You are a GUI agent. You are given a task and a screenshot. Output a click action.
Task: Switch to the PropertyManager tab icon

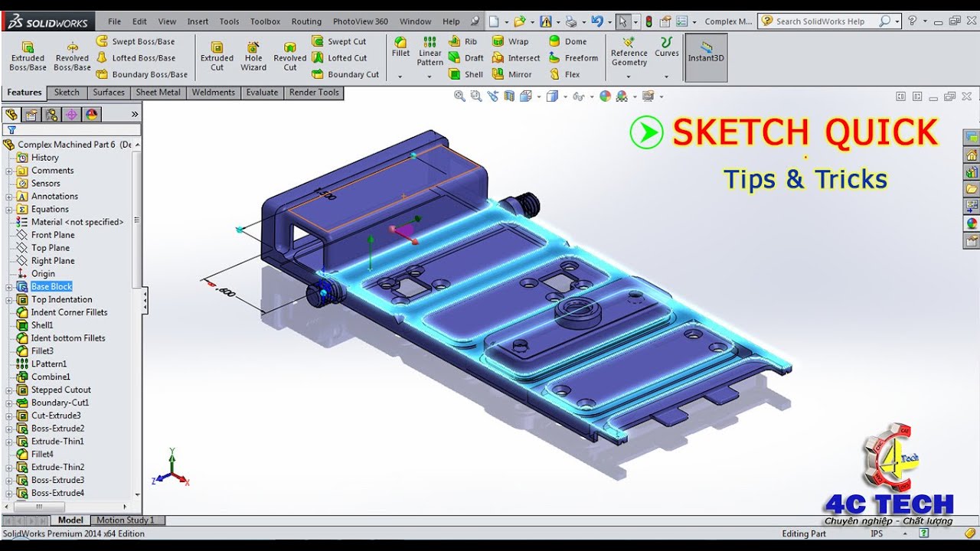31,115
